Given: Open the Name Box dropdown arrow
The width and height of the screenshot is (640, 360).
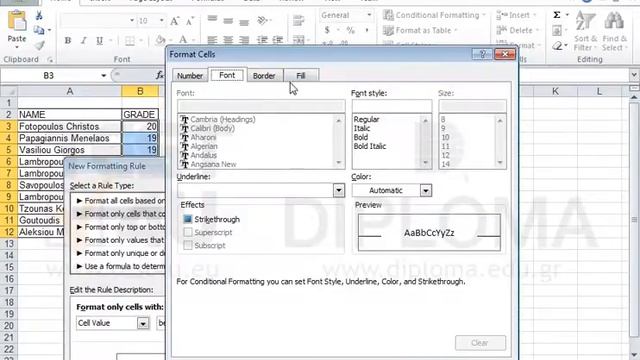Looking at the screenshot, I should point(103,76).
